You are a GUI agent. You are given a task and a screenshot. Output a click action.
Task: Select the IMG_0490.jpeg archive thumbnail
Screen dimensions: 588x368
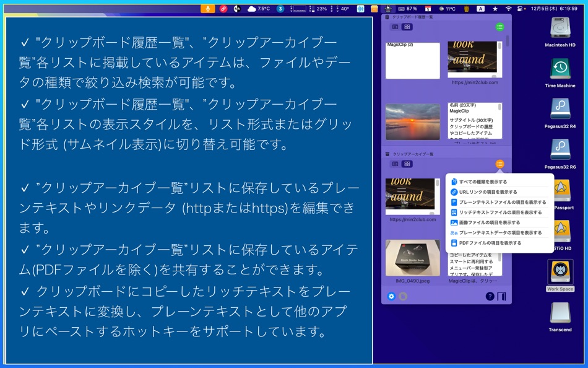click(412, 258)
